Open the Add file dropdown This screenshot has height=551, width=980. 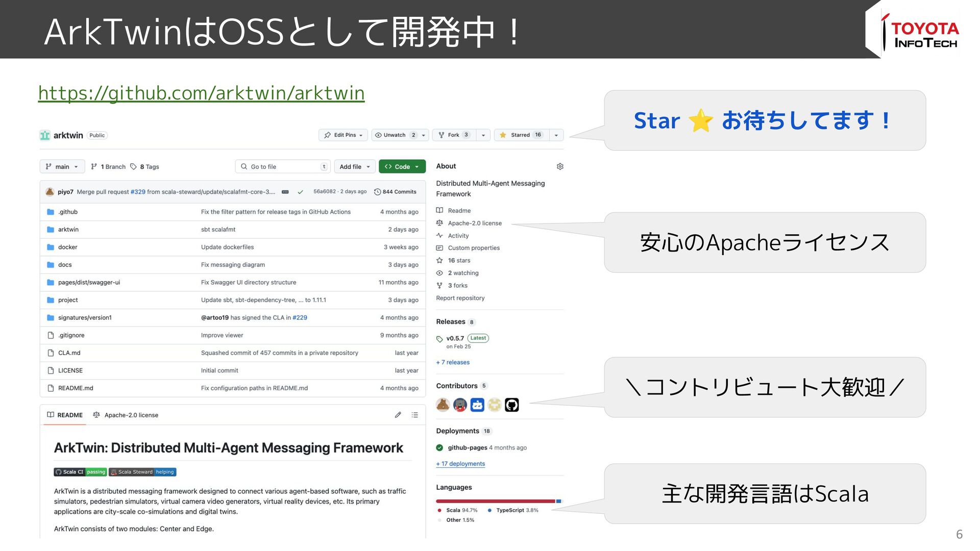click(x=355, y=167)
